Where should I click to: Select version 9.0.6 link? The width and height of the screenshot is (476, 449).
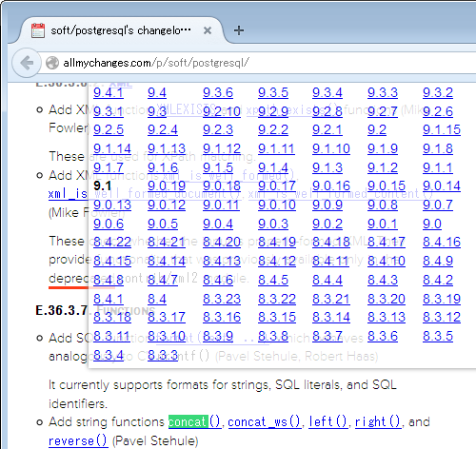109,224
